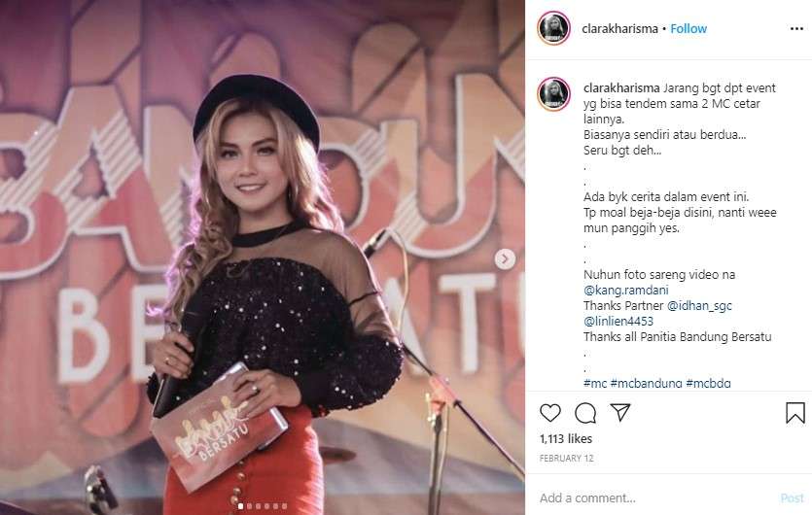Open the #mcbandung hashtag
The height and width of the screenshot is (515, 812).
click(x=646, y=383)
